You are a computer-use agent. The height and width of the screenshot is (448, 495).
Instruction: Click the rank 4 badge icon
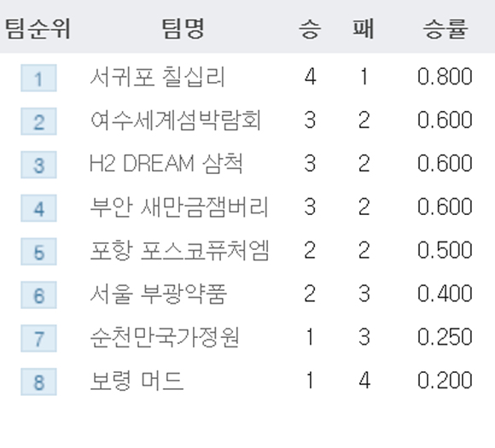[38, 208]
